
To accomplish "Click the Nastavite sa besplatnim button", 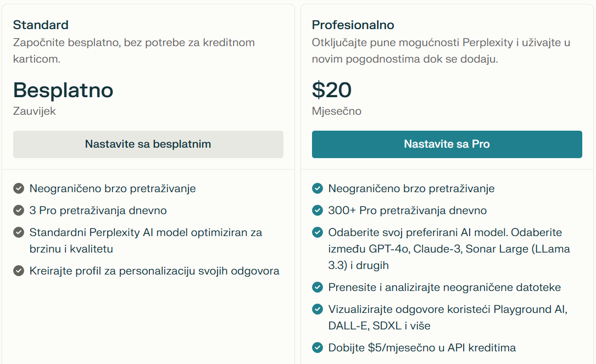I will click(x=148, y=144).
